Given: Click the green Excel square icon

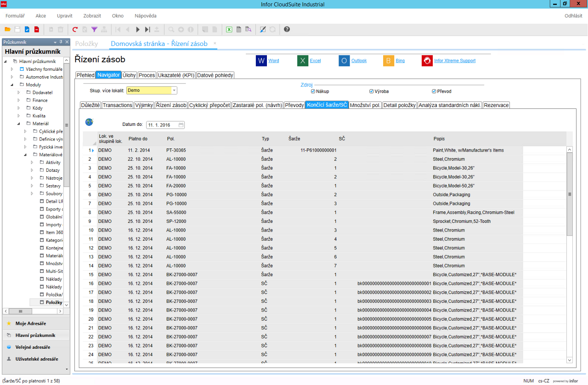Looking at the screenshot, I should coord(303,61).
